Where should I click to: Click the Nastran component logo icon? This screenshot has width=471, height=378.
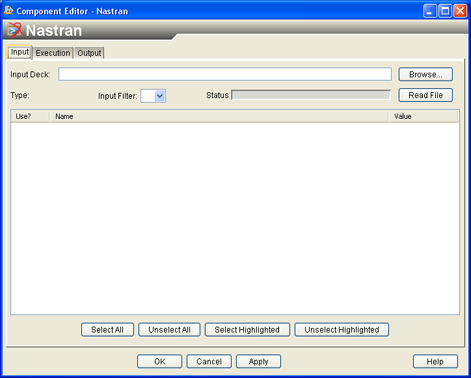click(15, 30)
